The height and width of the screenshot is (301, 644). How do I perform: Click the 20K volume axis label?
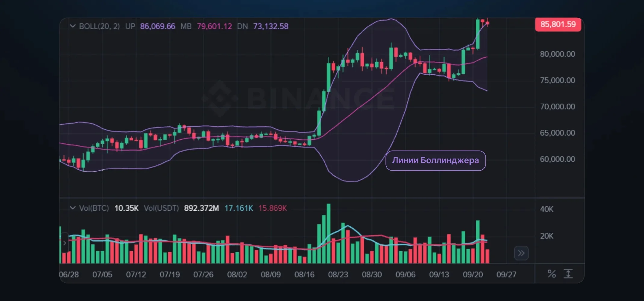click(546, 236)
